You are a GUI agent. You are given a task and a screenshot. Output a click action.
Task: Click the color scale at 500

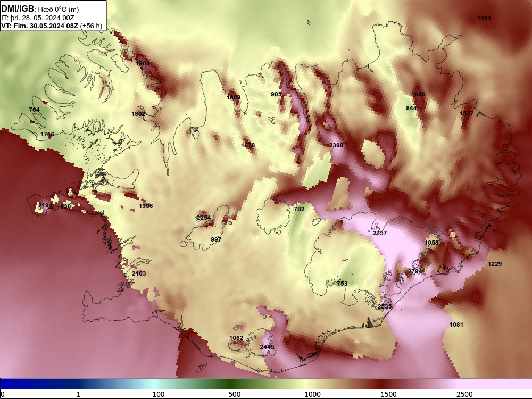point(235,394)
